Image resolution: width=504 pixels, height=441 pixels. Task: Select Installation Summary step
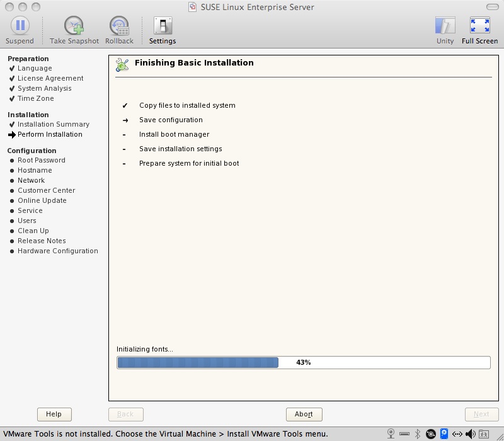pos(54,124)
